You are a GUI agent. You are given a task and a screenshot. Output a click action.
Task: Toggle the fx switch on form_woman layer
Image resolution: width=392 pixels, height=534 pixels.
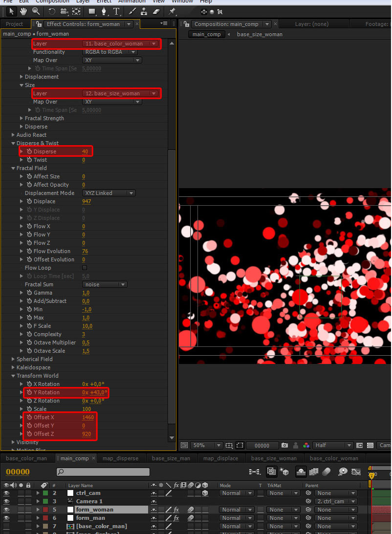pyautogui.click(x=176, y=510)
